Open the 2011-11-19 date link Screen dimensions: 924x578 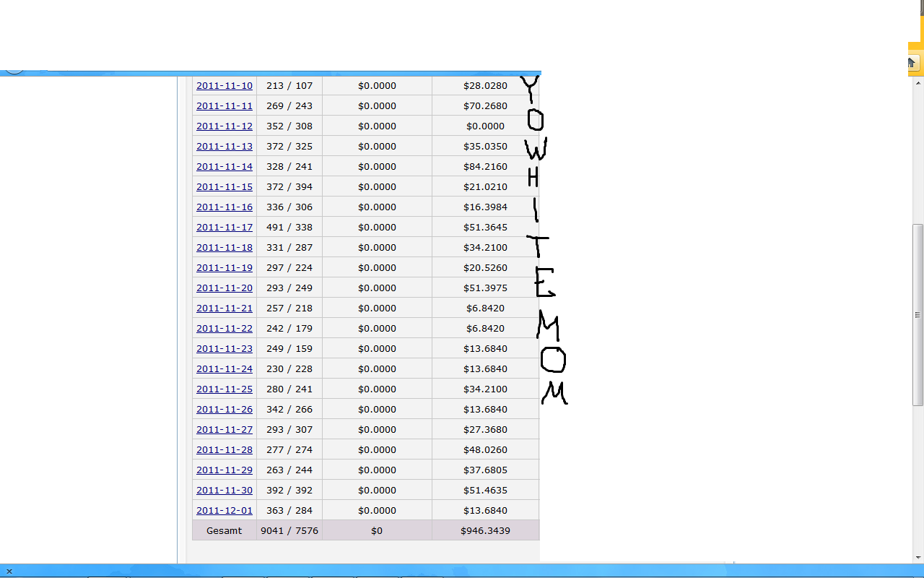(225, 267)
